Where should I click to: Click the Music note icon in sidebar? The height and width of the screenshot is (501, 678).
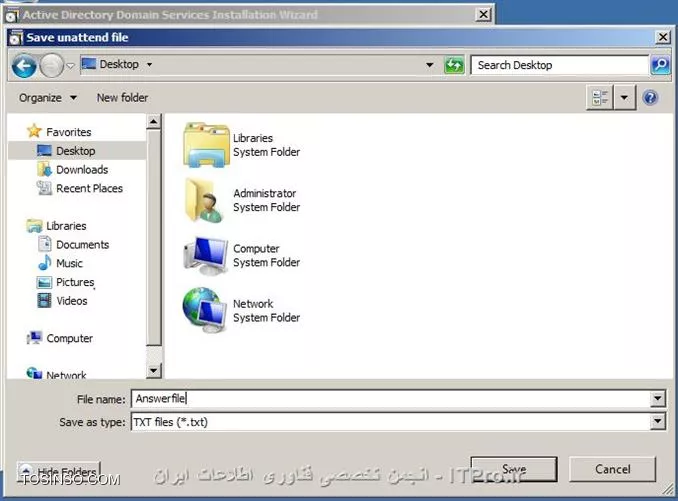click(44, 263)
